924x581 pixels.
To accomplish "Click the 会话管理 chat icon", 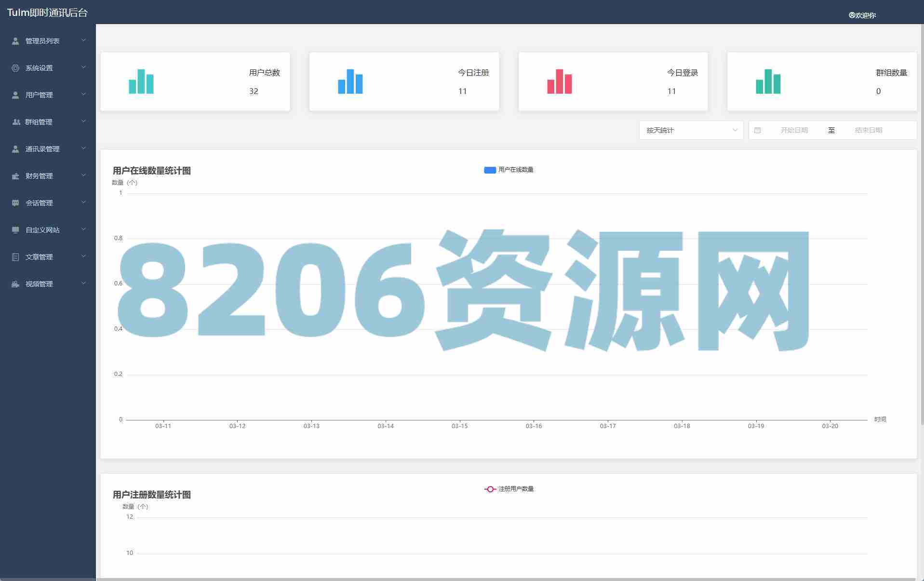I will (x=15, y=203).
